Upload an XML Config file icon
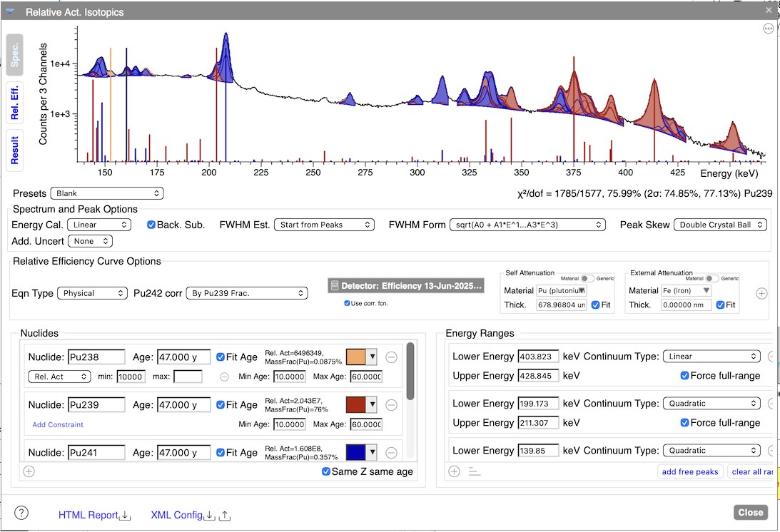 (225, 516)
